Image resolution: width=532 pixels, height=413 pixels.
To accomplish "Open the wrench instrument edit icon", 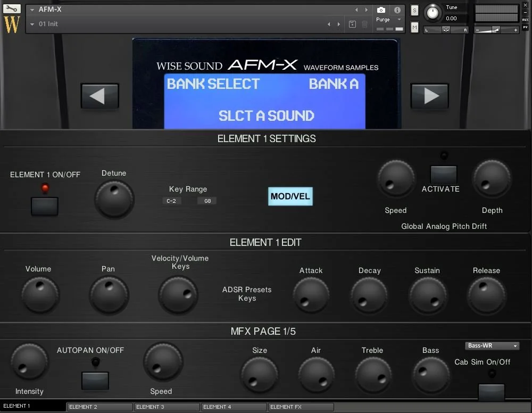I will click(x=12, y=9).
